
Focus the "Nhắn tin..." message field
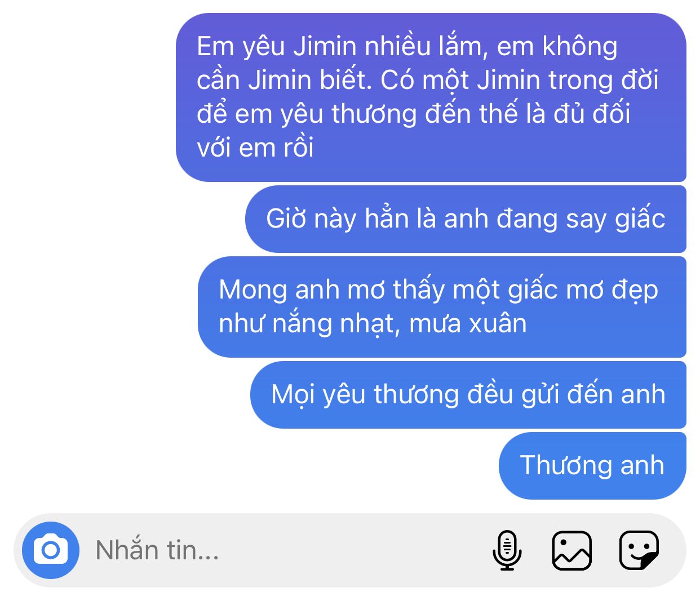(x=282, y=550)
